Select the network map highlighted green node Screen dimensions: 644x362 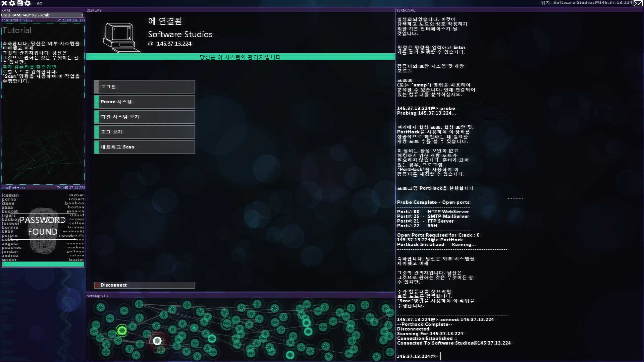[x=122, y=330]
